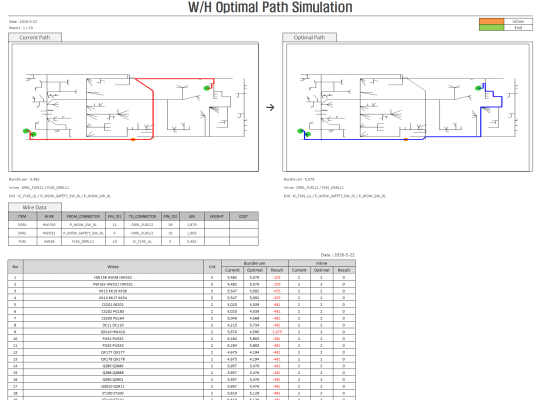Click the PIN_ID1 column header

pyautogui.click(x=115, y=216)
